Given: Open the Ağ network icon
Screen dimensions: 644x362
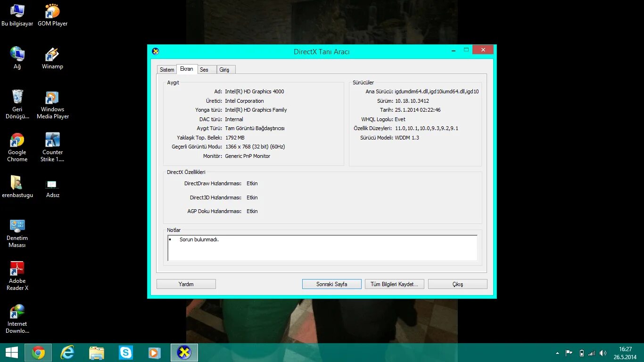Looking at the screenshot, I should (x=17, y=58).
